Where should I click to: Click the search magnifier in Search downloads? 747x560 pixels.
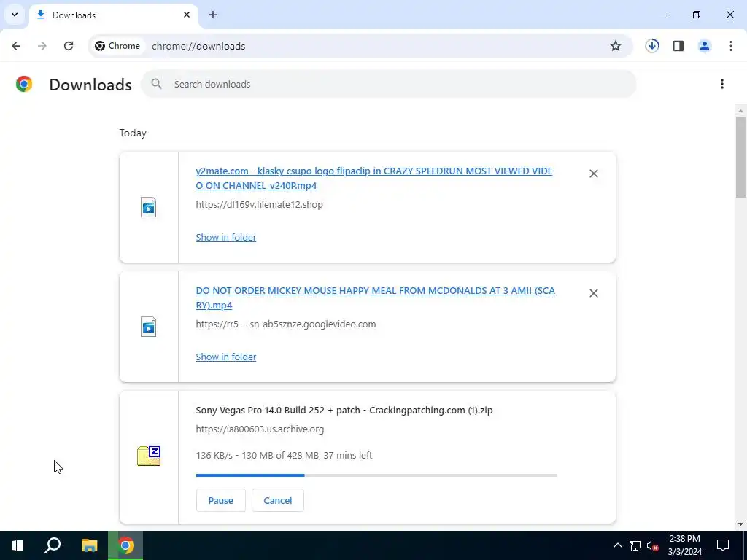(156, 84)
